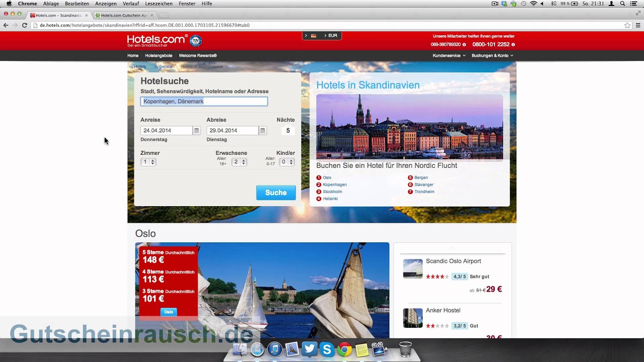
Task: Open the Lesezeichen menu
Action: pos(158,4)
